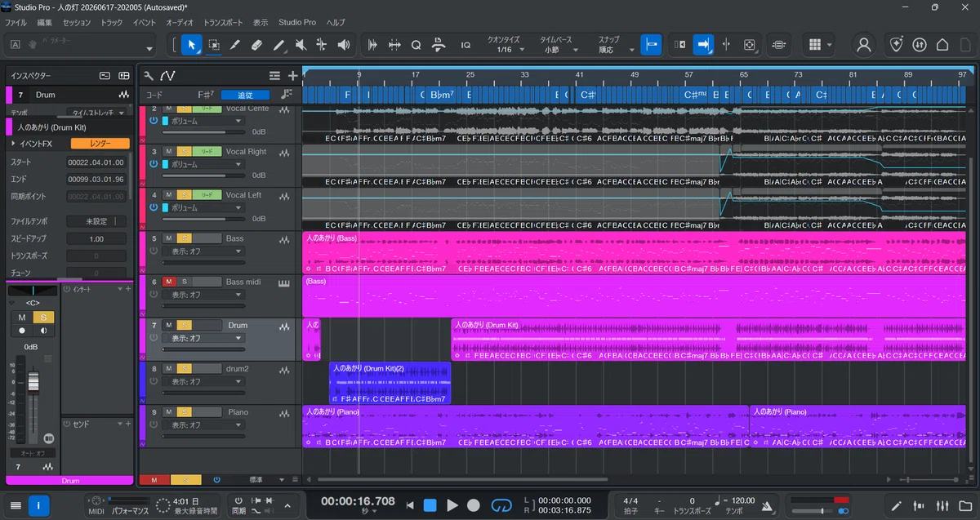
Task: Toggle autoscroll arrow button in toolbar
Action: pos(703,45)
